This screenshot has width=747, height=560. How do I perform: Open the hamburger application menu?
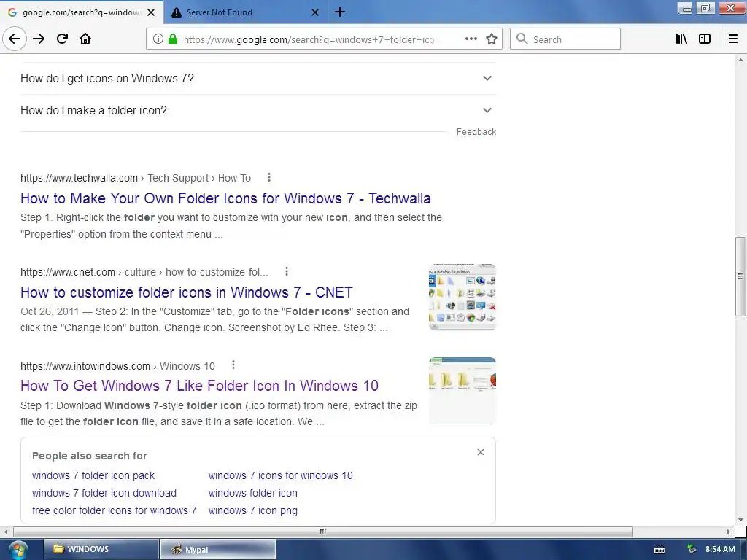pyautogui.click(x=733, y=39)
